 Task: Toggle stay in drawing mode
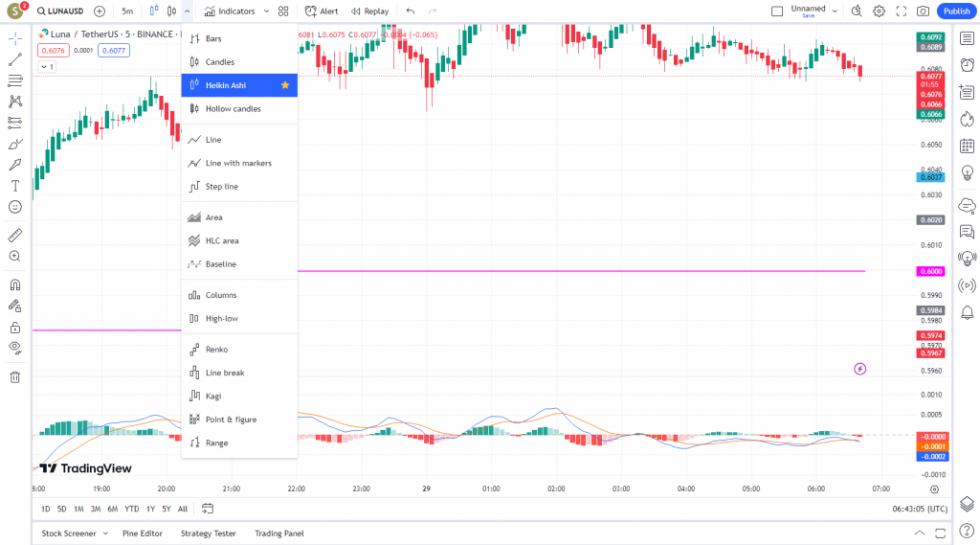(15, 306)
